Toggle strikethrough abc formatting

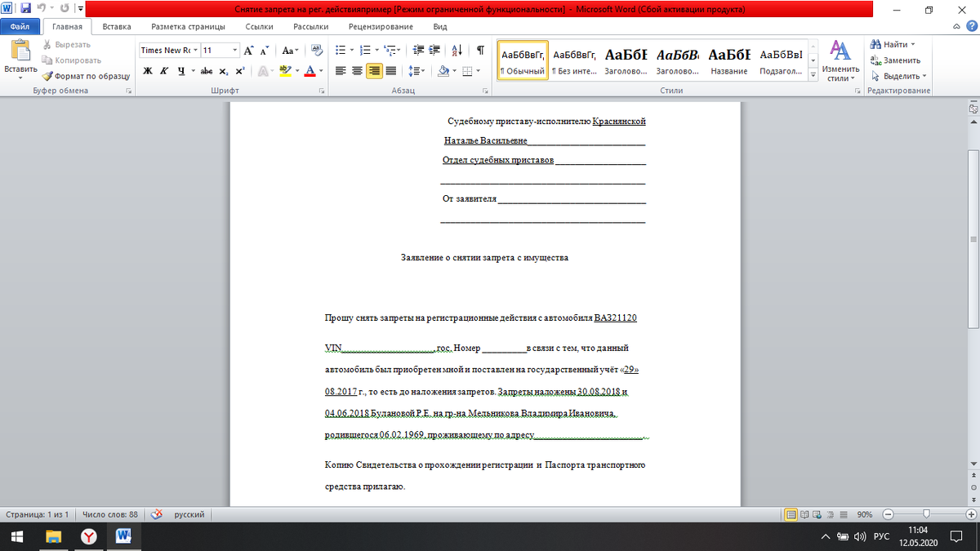207,71
